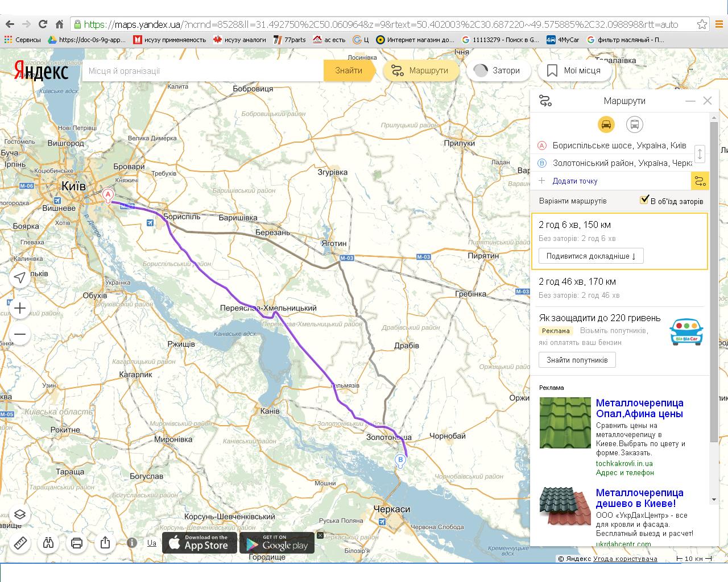This screenshot has height=582, width=728.
Task: Open the map layers icon
Action: coord(20,515)
